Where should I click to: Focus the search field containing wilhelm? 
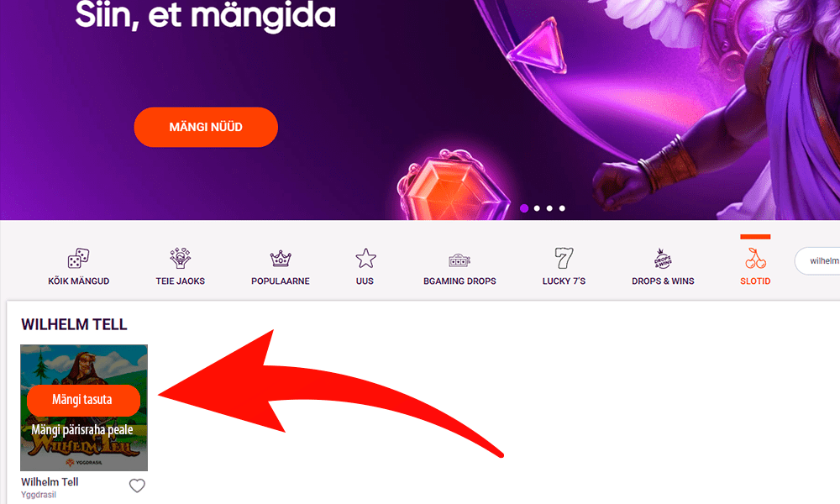(x=817, y=261)
